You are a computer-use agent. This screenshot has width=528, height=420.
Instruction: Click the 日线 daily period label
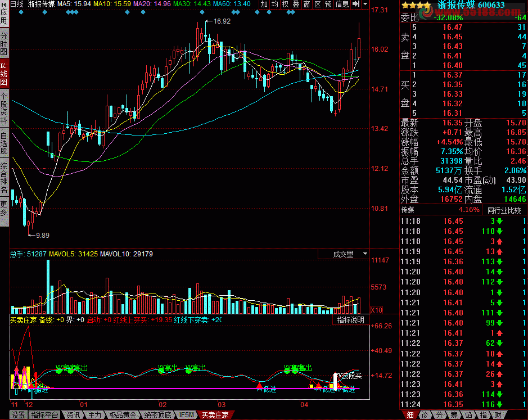coord(17,4)
